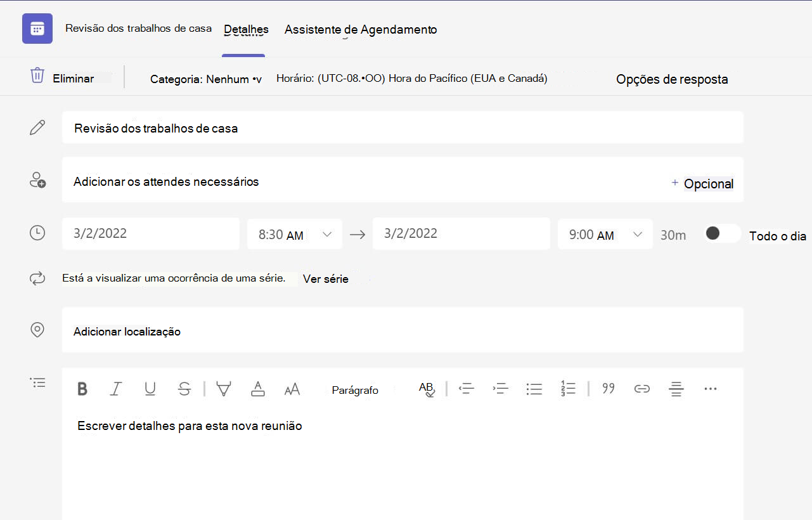Toggle italic formatting
Screen dimensions: 812x520
115,389
